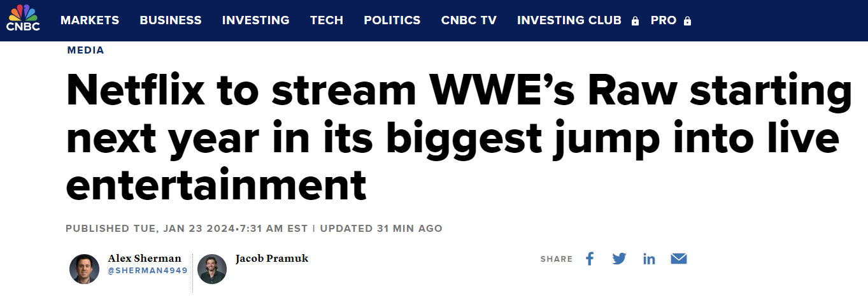The width and height of the screenshot is (868, 300).
Task: Open Investing Club page
Action: point(569,20)
